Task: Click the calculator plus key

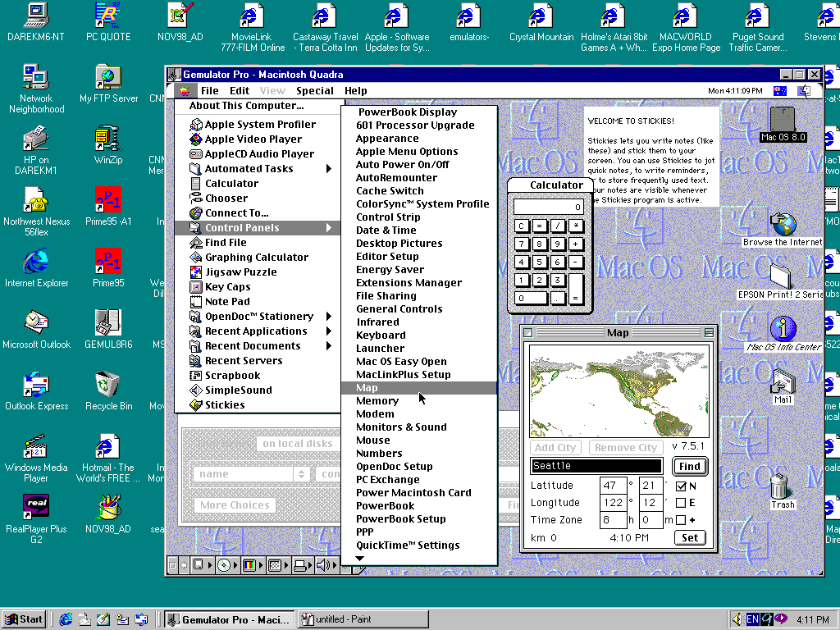Action: pyautogui.click(x=576, y=244)
